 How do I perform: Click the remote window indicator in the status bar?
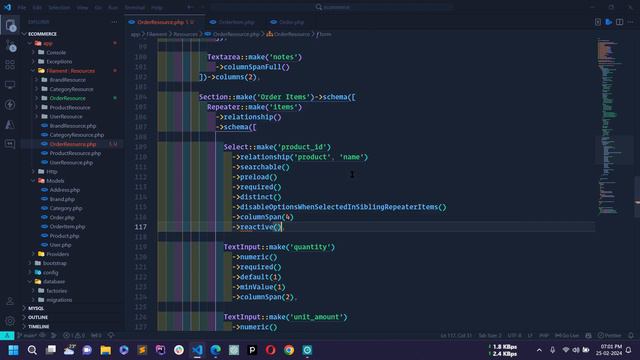coord(7,336)
